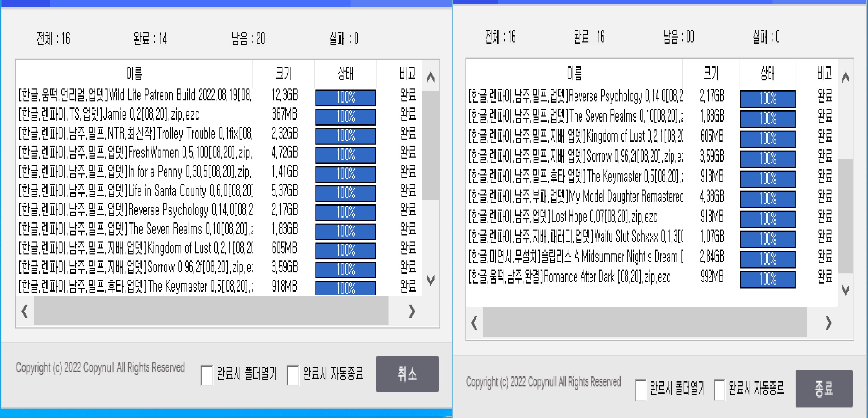Click the Reverse Psychology progress bar

coord(345,212)
